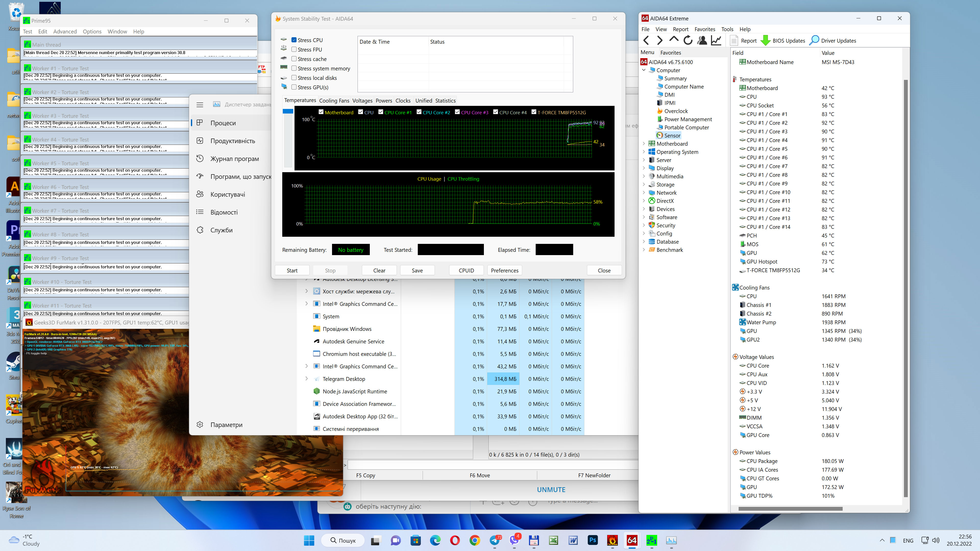Open Word from the taskbar
The width and height of the screenshot is (980, 551).
(573, 540)
